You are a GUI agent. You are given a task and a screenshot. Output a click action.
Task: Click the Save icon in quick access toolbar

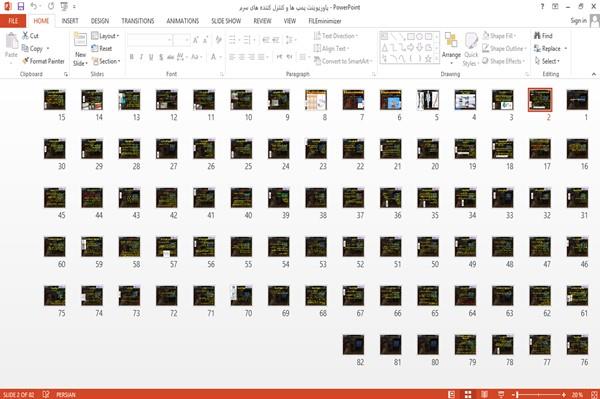[21, 7]
